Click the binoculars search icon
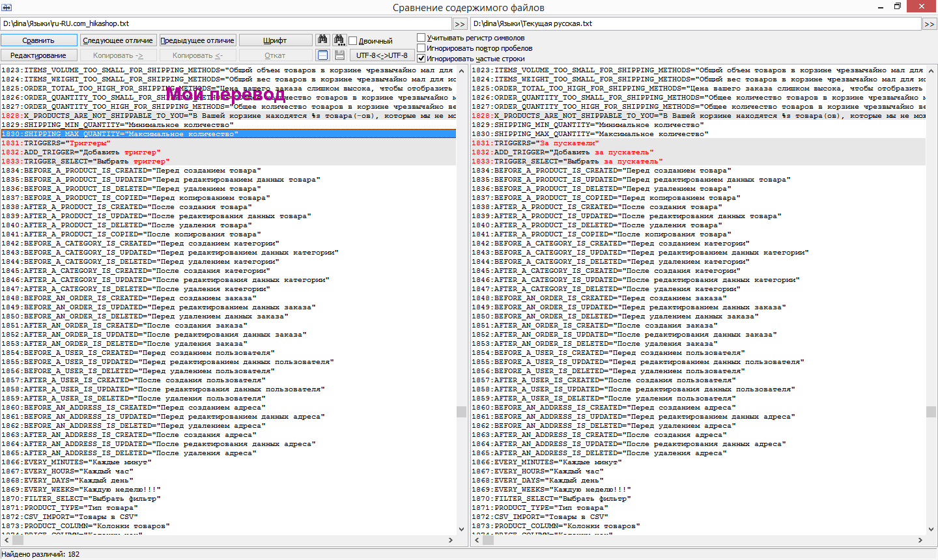This screenshot has height=560, width=938. (322, 40)
